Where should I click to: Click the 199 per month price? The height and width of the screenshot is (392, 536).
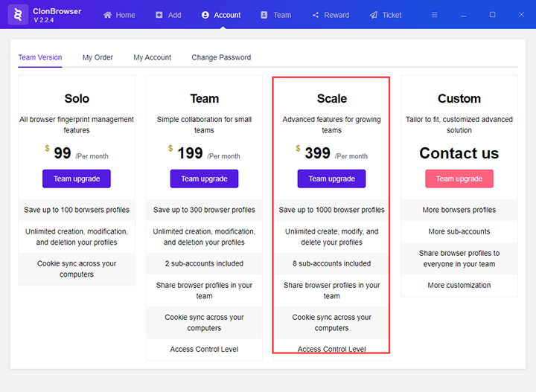[x=204, y=153]
